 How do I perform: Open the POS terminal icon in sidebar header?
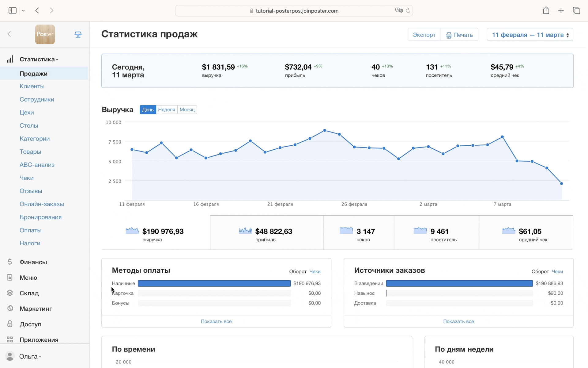[78, 34]
